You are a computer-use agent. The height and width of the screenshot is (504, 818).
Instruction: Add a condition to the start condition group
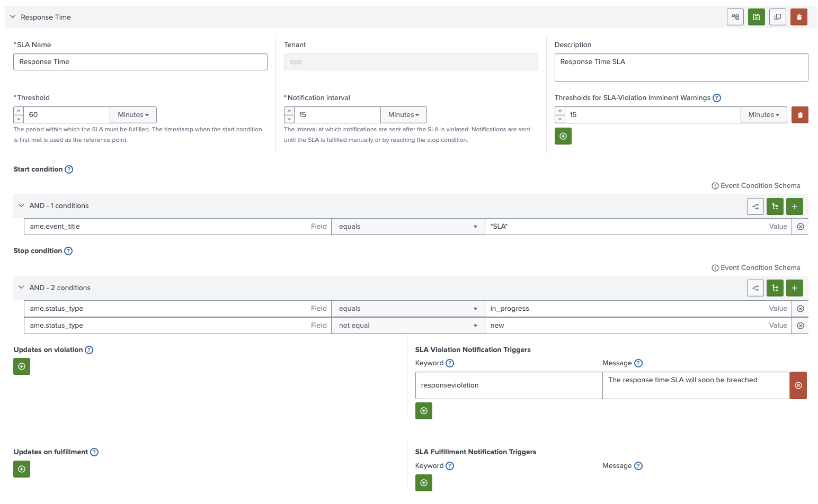[x=794, y=206]
